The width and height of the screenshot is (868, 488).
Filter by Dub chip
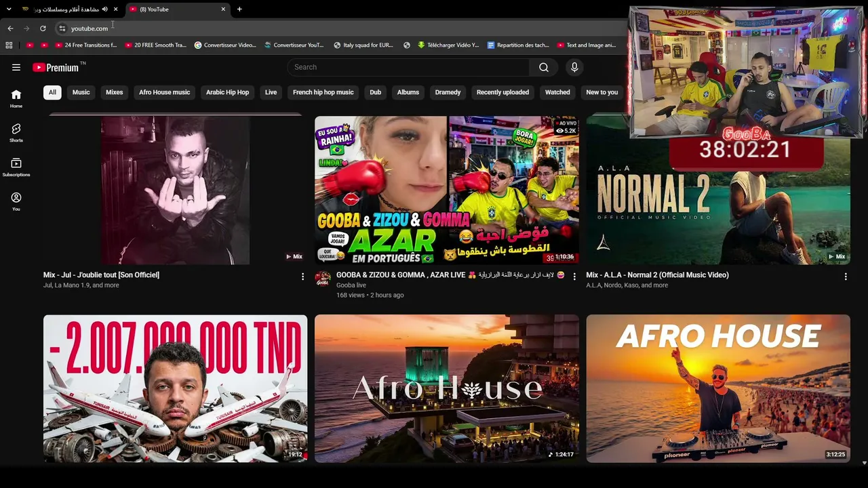(x=375, y=92)
